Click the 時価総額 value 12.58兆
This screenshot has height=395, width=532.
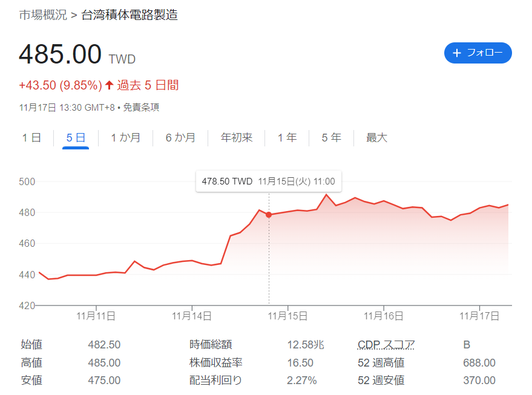(x=306, y=344)
